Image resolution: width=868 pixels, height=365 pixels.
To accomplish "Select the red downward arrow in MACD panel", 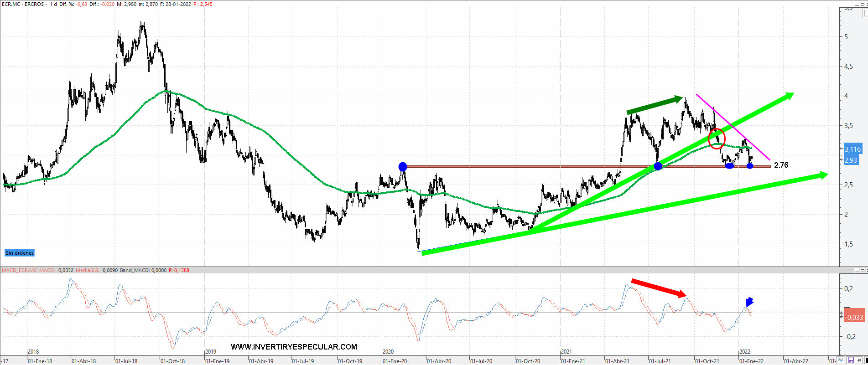I will point(659,288).
